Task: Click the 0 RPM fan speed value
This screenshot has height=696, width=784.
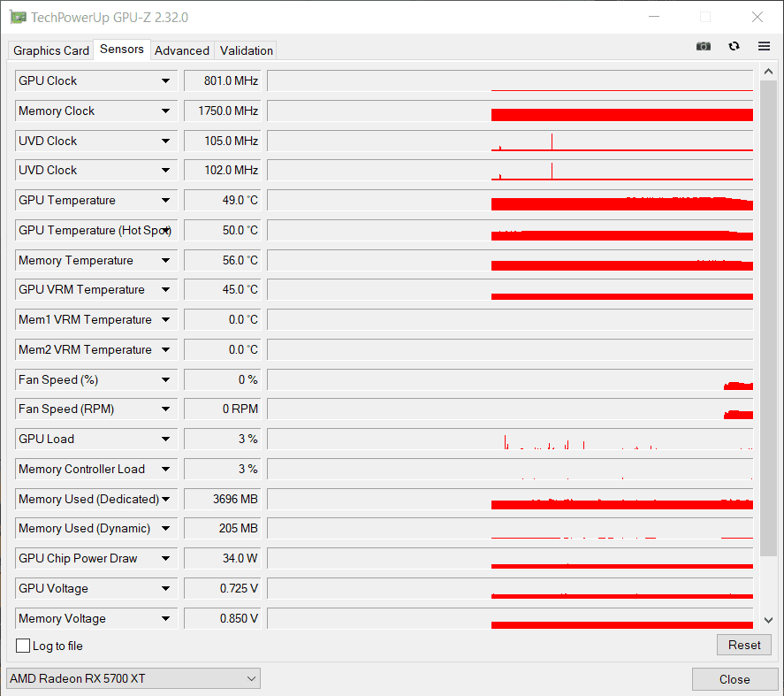Action: 223,409
